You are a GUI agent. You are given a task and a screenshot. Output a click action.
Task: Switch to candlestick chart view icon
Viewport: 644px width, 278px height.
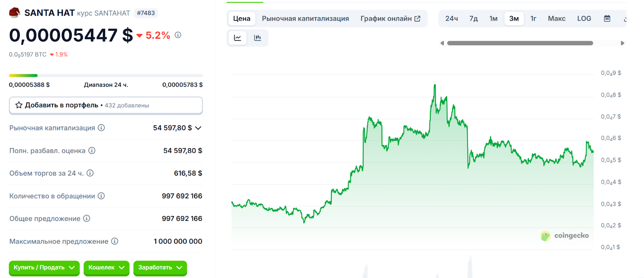pos(258,38)
